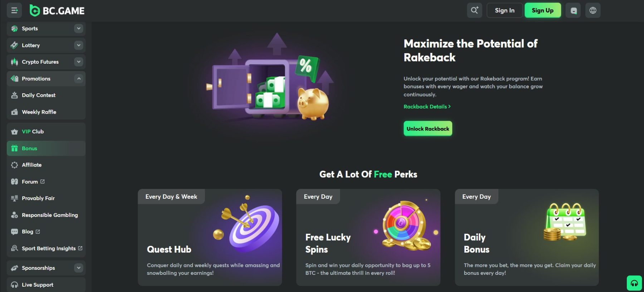Expand the Sponsorships chevron
The image size is (644, 292).
[x=79, y=268]
